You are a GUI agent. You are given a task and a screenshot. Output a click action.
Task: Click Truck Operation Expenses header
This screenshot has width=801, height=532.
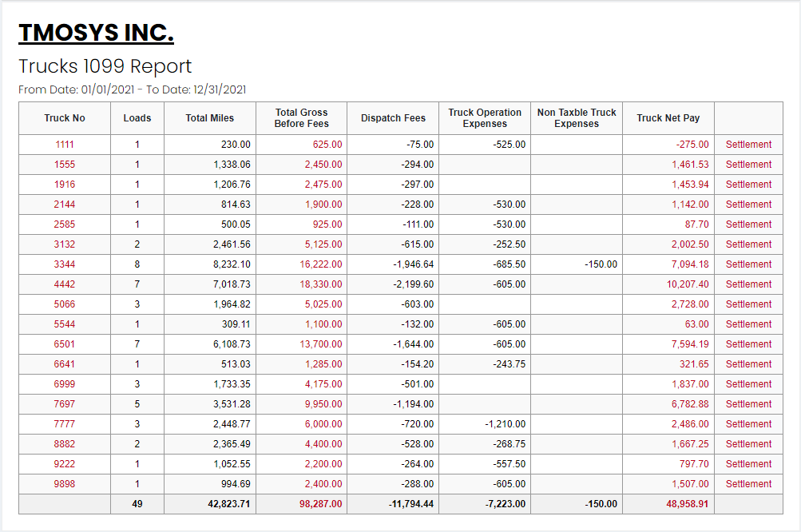tap(485, 118)
